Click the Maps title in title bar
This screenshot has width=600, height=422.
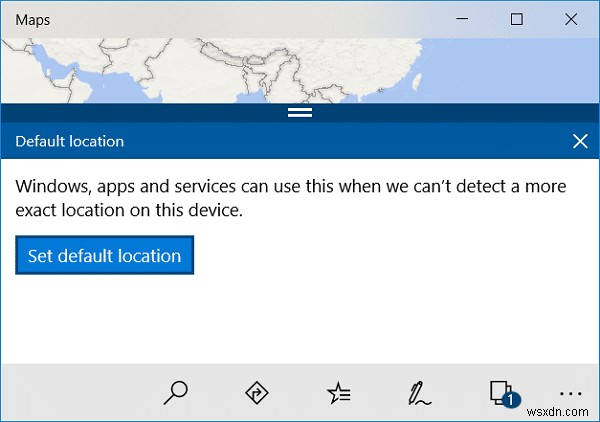pos(33,19)
